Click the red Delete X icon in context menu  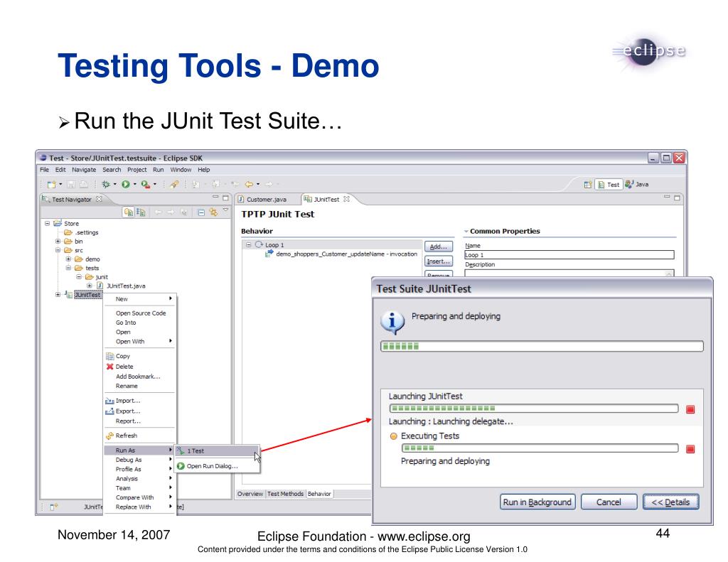coord(110,366)
